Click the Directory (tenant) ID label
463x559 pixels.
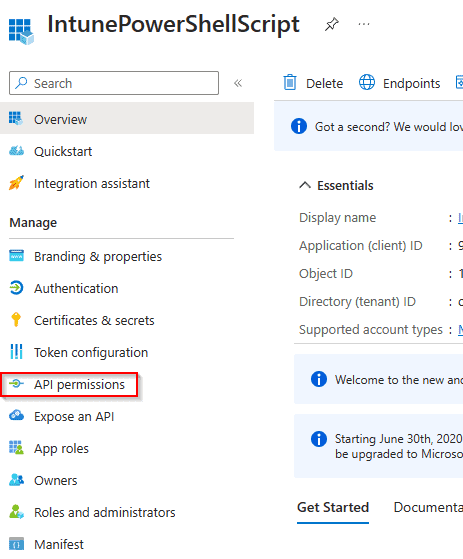357,302
